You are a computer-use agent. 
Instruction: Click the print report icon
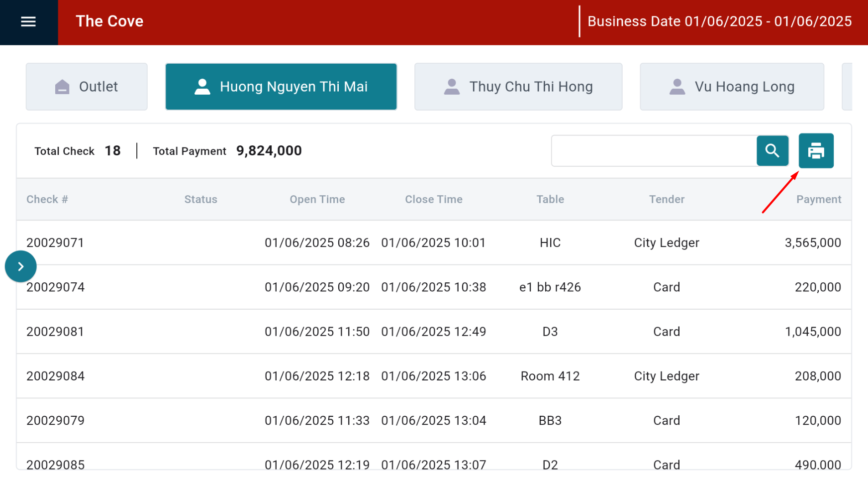[816, 150]
